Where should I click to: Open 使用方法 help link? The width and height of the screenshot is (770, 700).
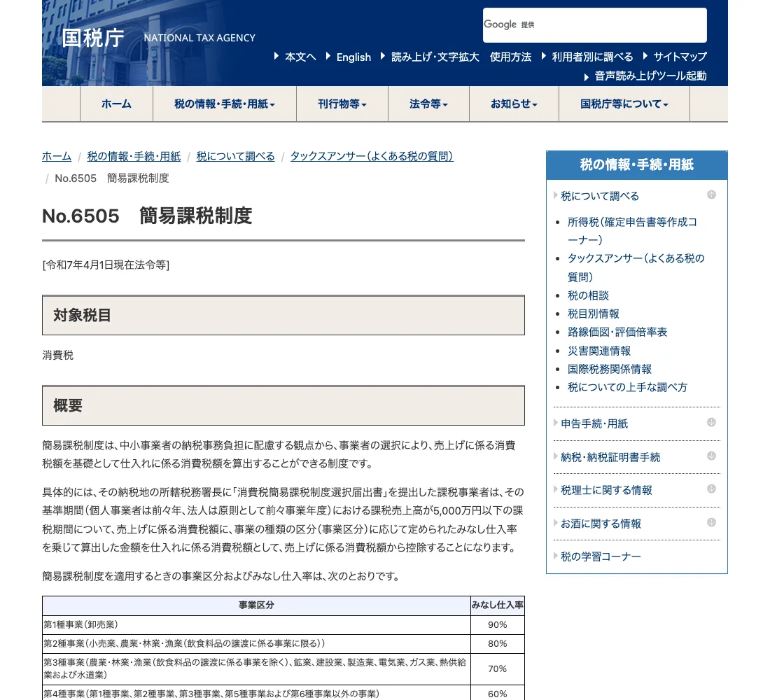(510, 57)
